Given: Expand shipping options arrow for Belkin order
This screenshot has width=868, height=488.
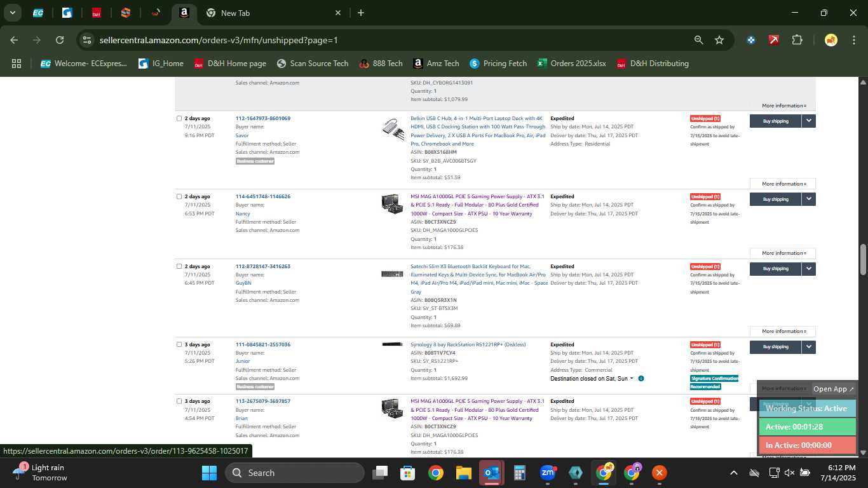Looking at the screenshot, I should click(x=808, y=121).
